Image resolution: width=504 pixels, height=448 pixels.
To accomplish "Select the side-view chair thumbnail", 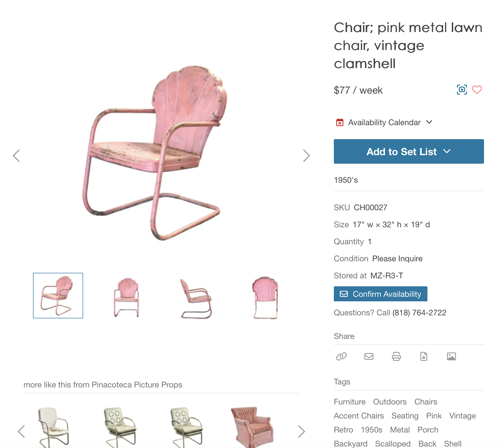I will pyautogui.click(x=196, y=298).
